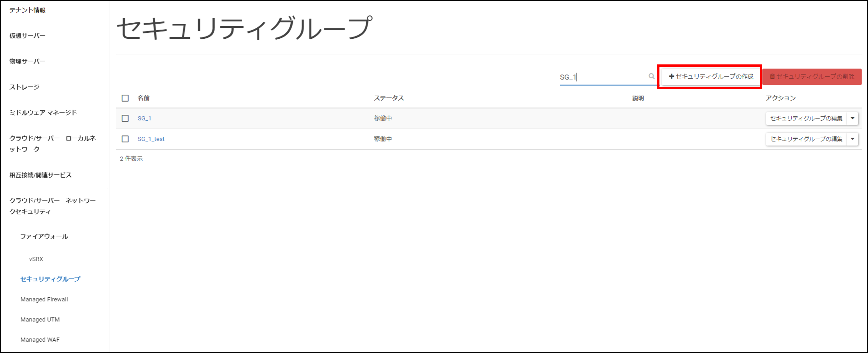This screenshot has width=868, height=353.
Task: Collapse クラウド/サーバー ネットワークセキュリティ menu
Action: 53,206
